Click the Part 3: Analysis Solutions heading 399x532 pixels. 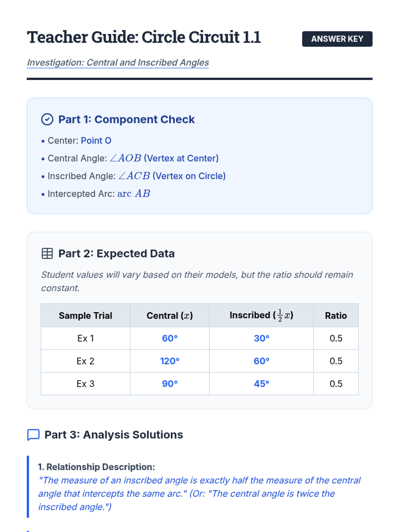[114, 435]
